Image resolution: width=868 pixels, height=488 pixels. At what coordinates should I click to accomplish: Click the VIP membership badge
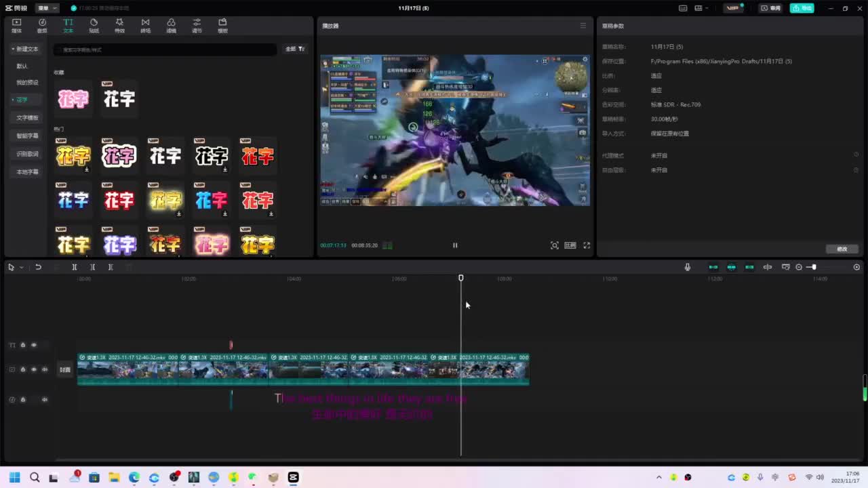[x=733, y=8]
